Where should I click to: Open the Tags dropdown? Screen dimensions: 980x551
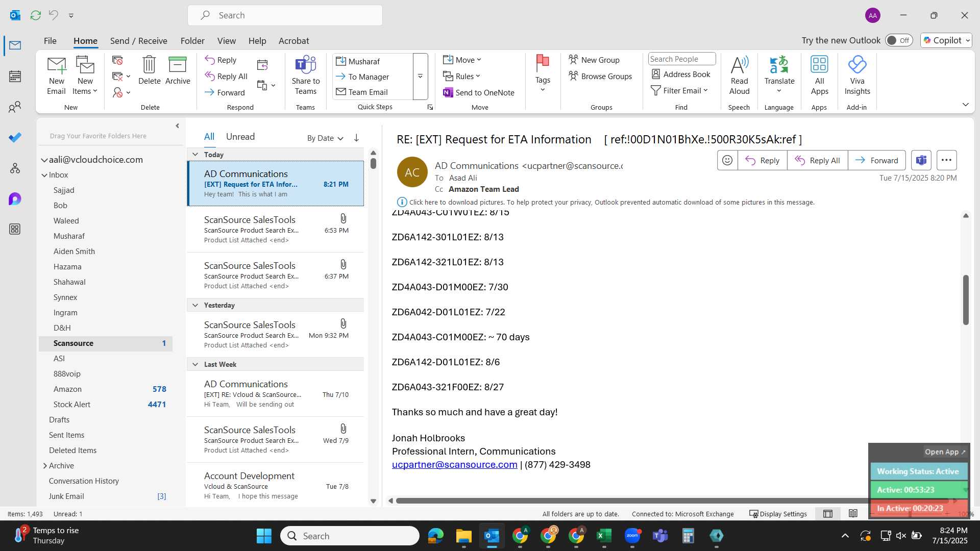pos(543,74)
